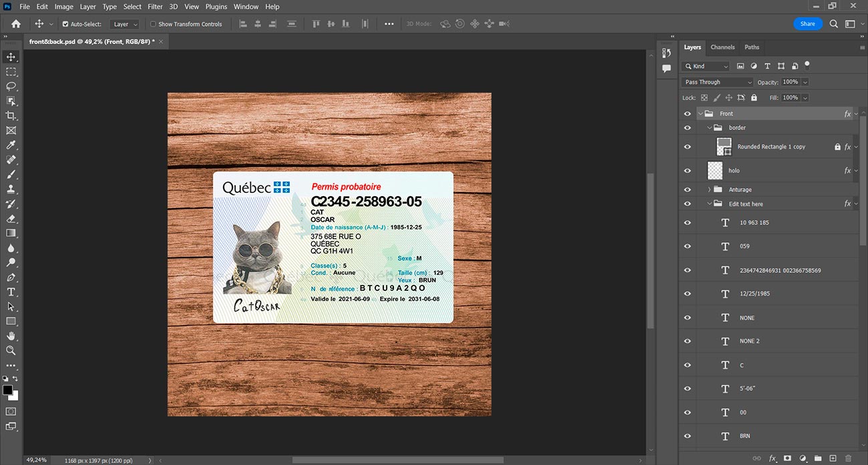
Task: Switch to the Channels tab
Action: tap(722, 47)
